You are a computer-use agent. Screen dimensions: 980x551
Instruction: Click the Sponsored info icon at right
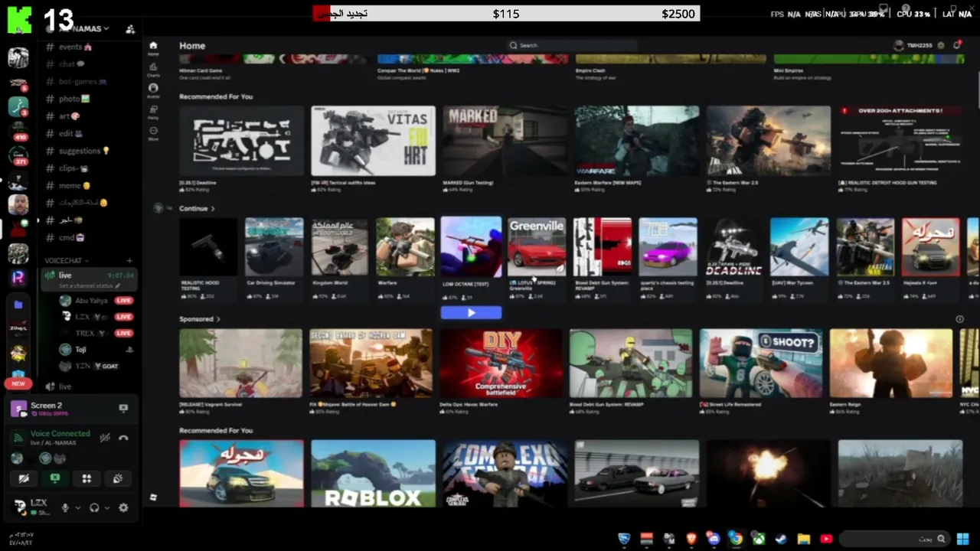(959, 319)
